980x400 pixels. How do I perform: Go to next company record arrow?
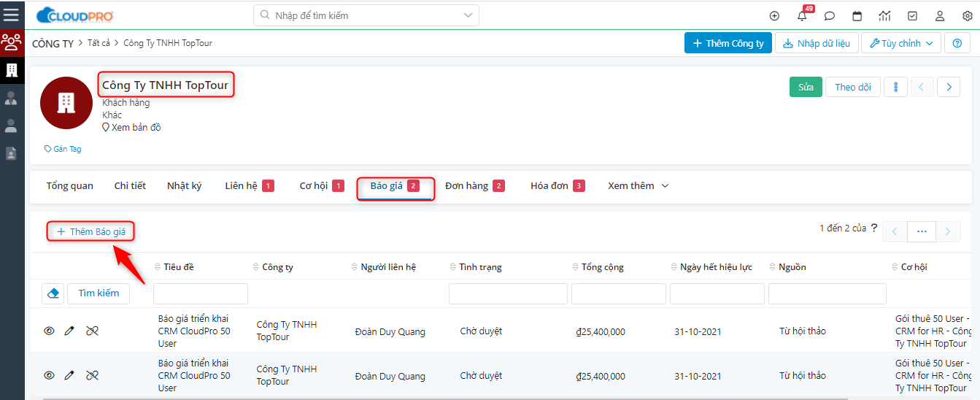[949, 87]
